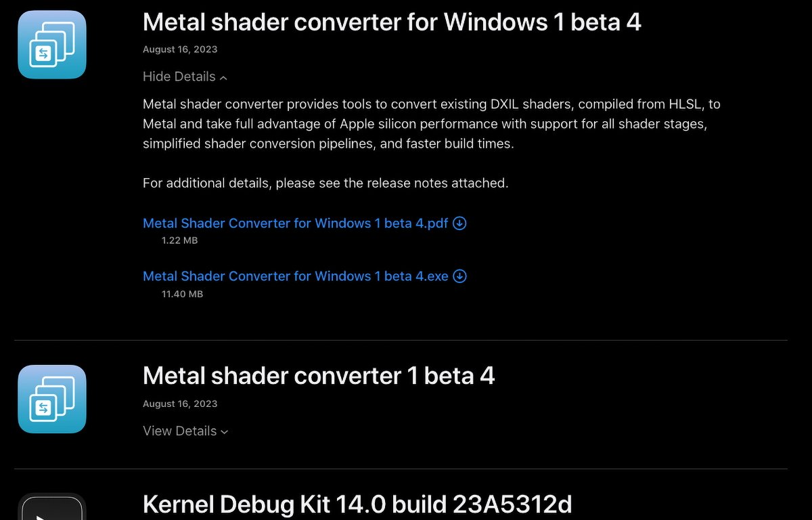This screenshot has height=520, width=812.
Task: Click the Metal shader converter 1 beta 4 title
Action: tap(318, 376)
